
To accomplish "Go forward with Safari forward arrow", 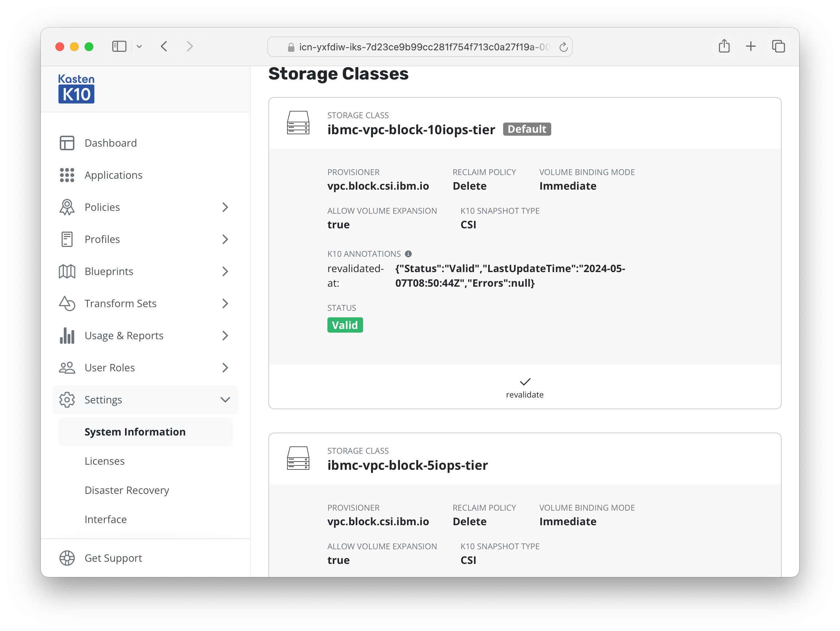I will click(x=190, y=47).
